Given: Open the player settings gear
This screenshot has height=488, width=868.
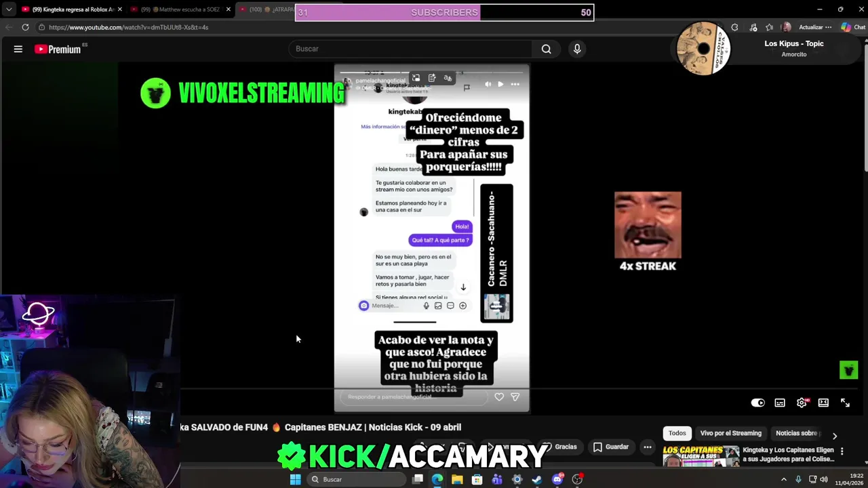Looking at the screenshot, I should pyautogui.click(x=802, y=403).
